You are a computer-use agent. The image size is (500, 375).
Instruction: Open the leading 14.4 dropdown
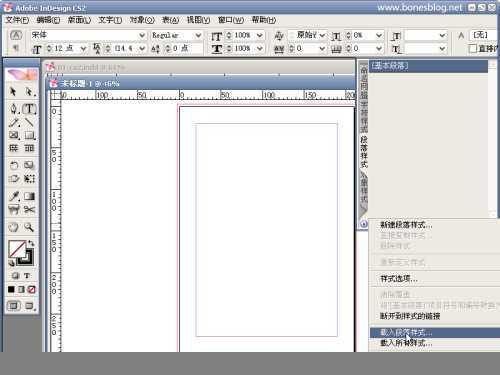click(142, 49)
